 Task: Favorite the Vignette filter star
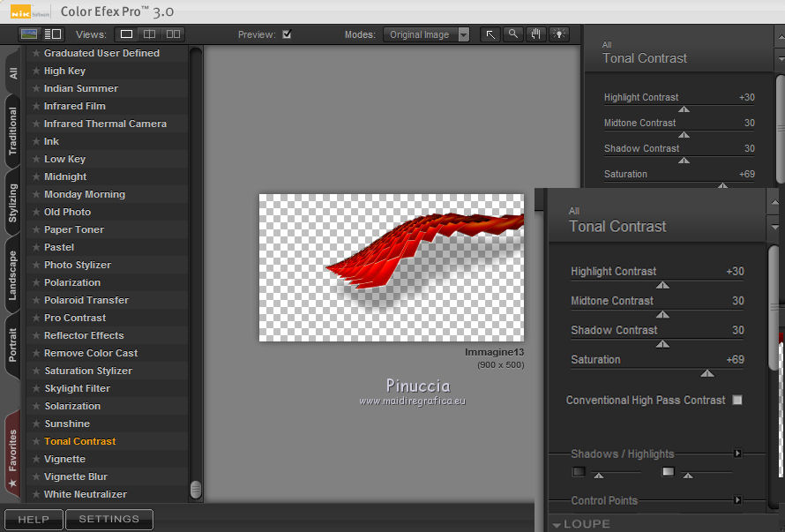pyautogui.click(x=36, y=459)
